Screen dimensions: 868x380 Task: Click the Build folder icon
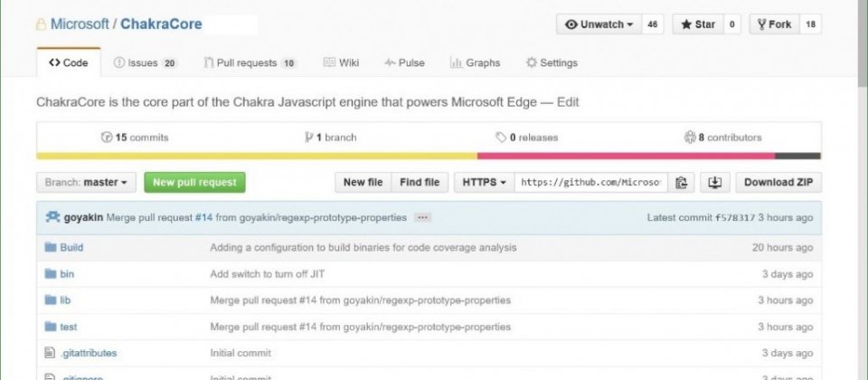tap(51, 247)
